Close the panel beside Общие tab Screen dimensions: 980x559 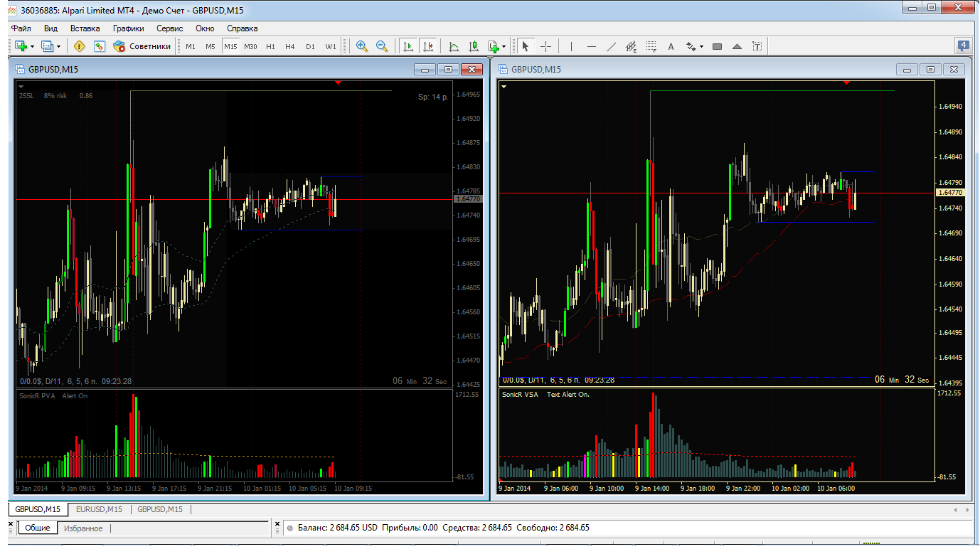pyautogui.click(x=11, y=524)
